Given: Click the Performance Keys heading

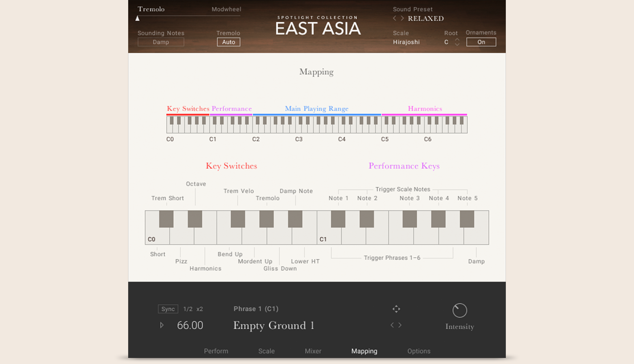Looking at the screenshot, I should tap(404, 166).
